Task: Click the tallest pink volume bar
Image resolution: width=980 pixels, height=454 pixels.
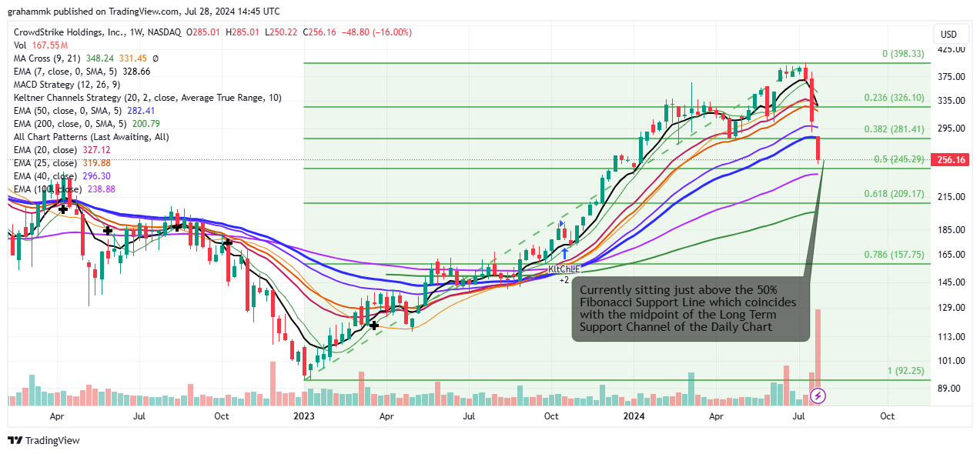Action: 818,358
